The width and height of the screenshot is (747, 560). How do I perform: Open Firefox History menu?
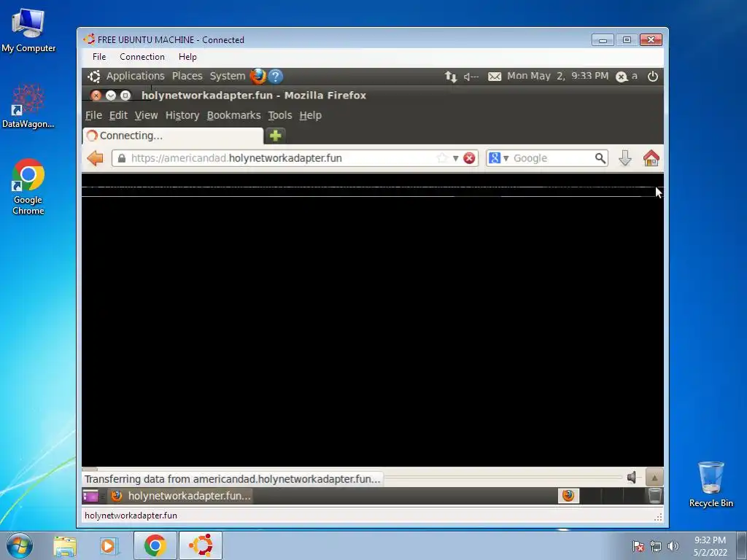(182, 115)
